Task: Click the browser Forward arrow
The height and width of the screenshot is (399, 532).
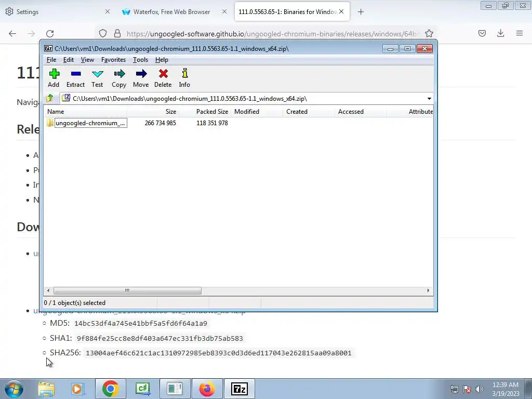Action: [x=31, y=33]
